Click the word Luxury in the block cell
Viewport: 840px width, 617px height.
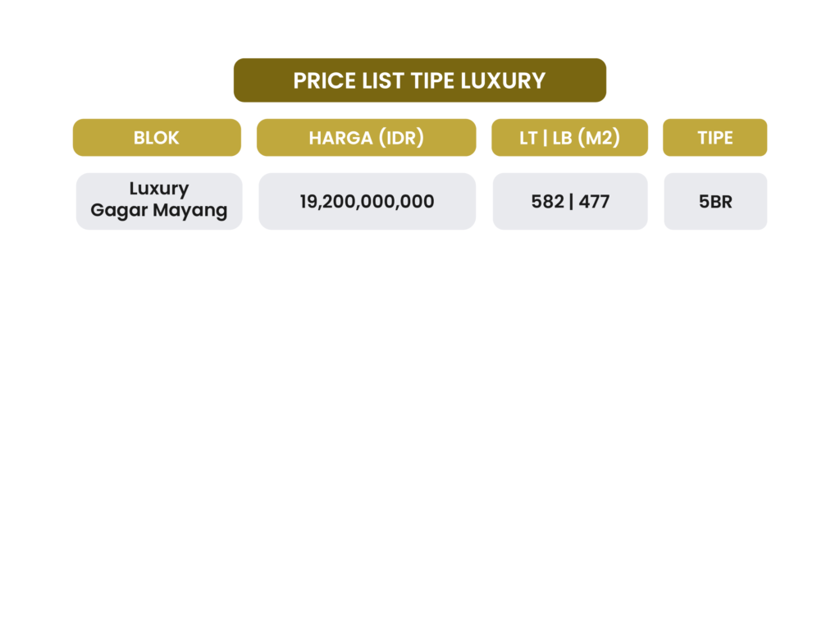pyautogui.click(x=159, y=189)
